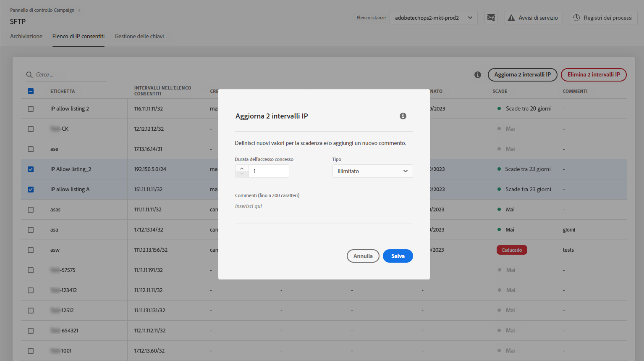Image resolution: width=644 pixels, height=361 pixels.
Task: Click the Aggiorna 2 intervalli IP button
Action: [x=523, y=75]
